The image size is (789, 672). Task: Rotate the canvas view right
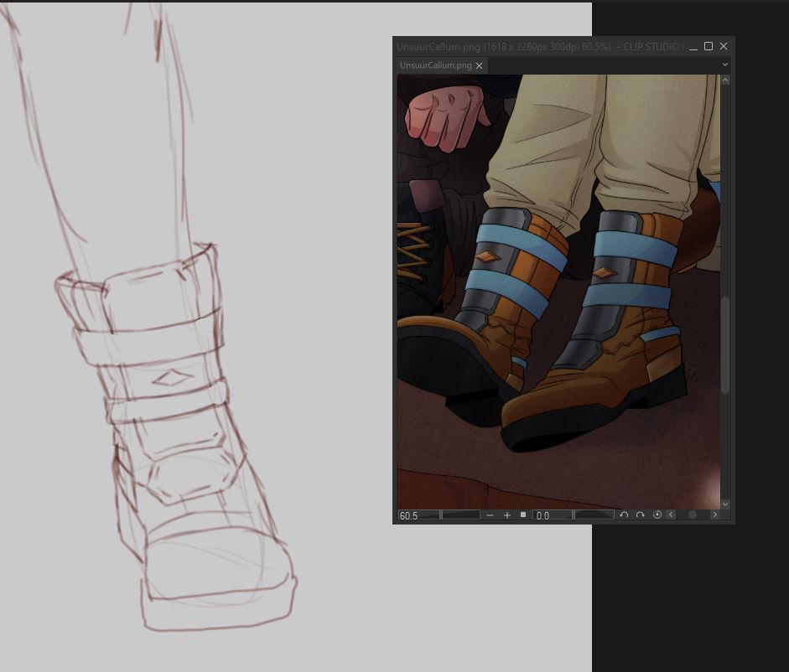pyautogui.click(x=640, y=514)
